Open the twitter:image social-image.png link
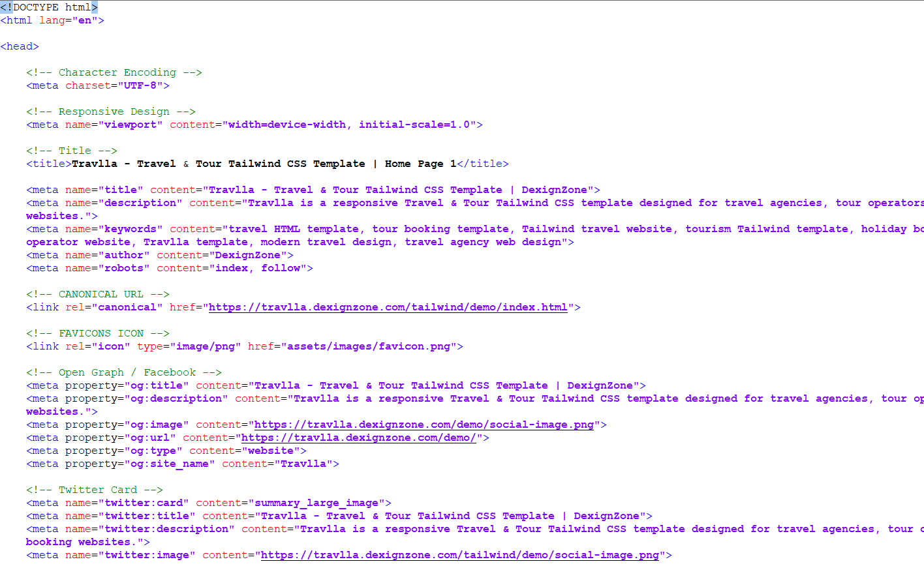Screen dimensions: 924x568 coord(459,555)
